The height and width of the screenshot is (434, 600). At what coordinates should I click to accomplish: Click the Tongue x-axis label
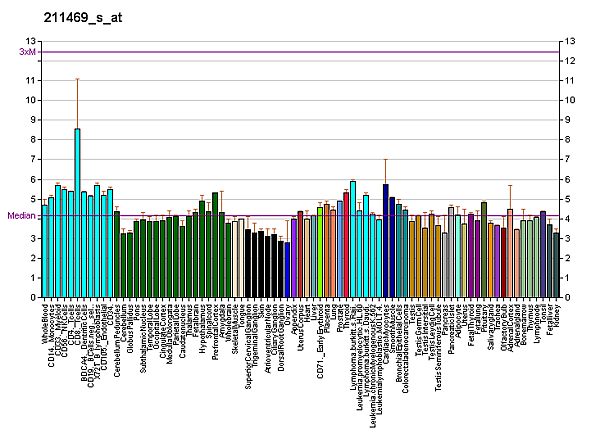click(242, 313)
